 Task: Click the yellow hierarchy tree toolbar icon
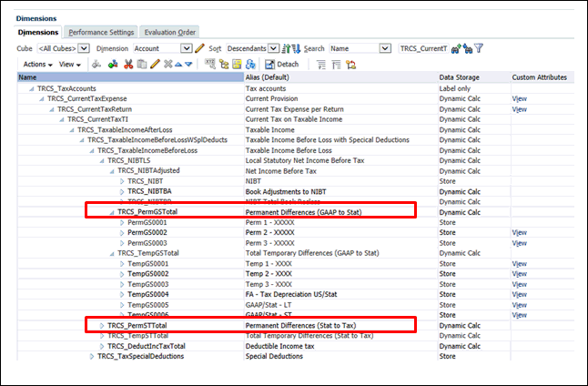(224, 65)
